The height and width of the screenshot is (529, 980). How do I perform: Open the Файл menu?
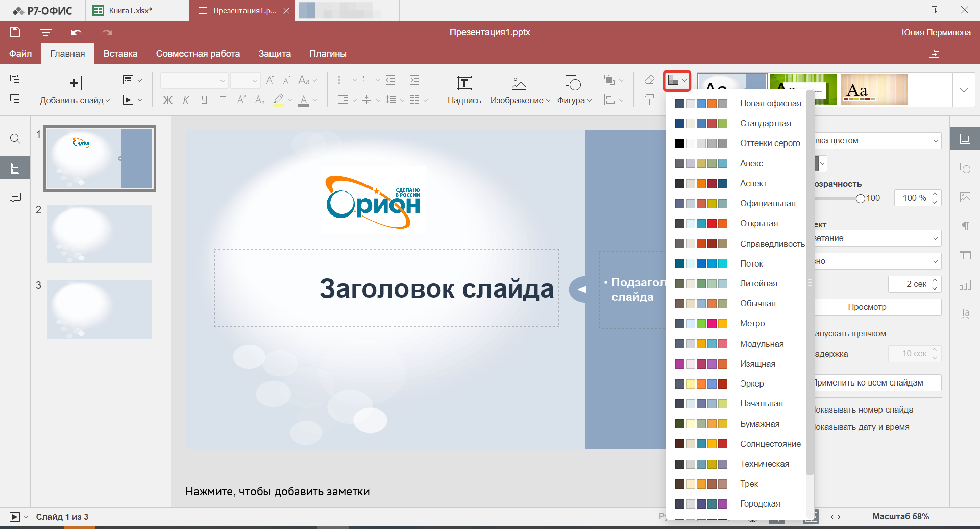[x=20, y=54]
